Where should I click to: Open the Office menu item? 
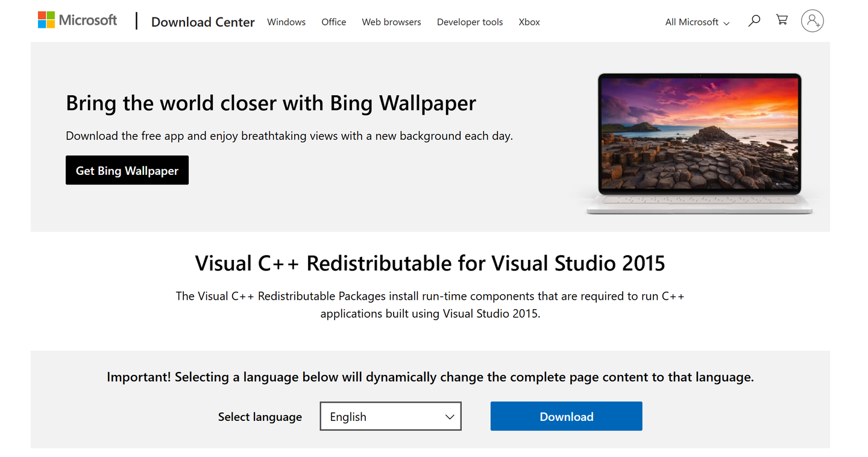[x=334, y=22]
